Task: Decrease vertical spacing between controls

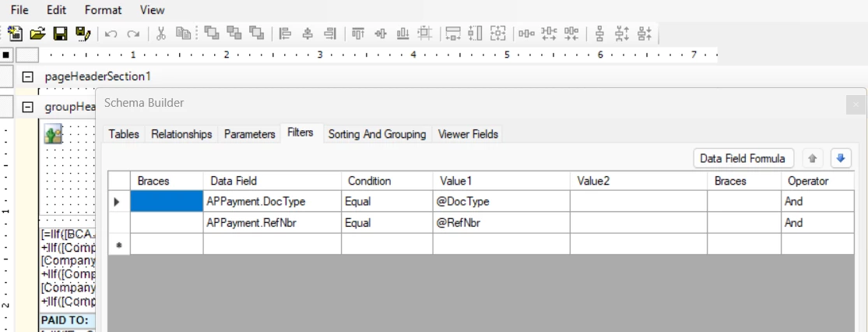Action: coord(645,34)
